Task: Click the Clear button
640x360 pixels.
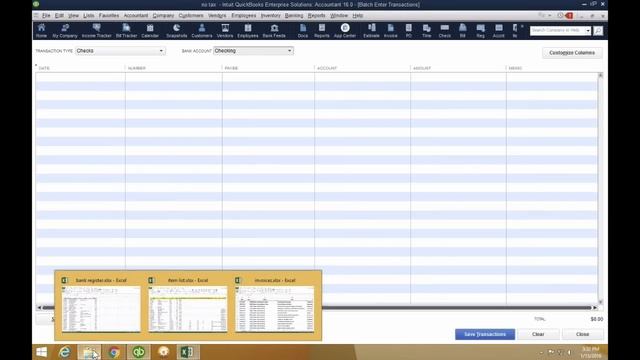Action: pos(538,334)
